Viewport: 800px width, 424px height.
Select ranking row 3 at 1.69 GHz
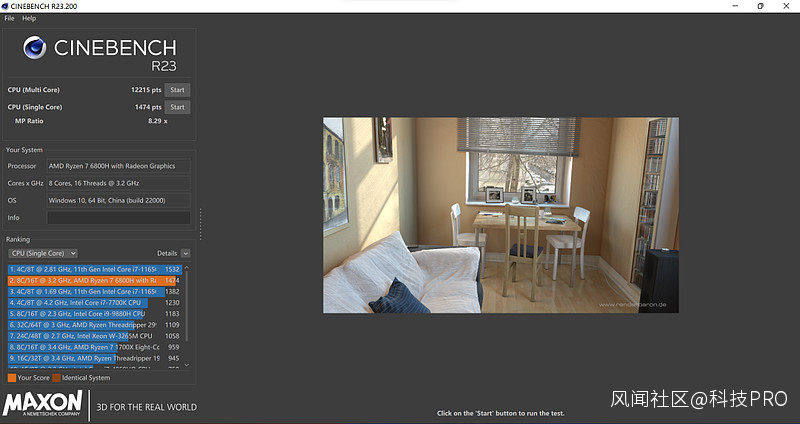(x=94, y=291)
